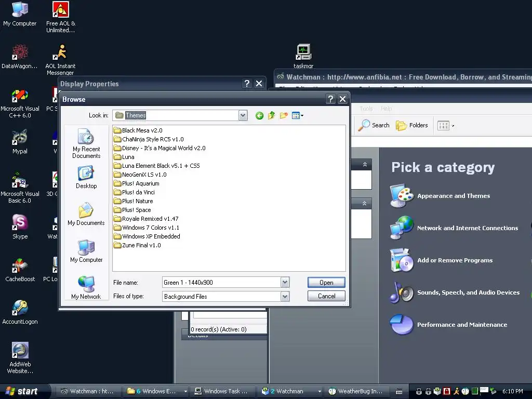Open My Recent Documents in places bar
Screen dimensions: 532x399
coord(86,143)
